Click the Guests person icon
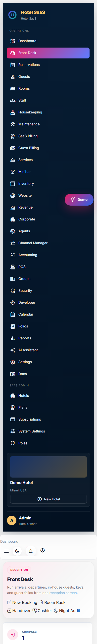 [x=13, y=77]
